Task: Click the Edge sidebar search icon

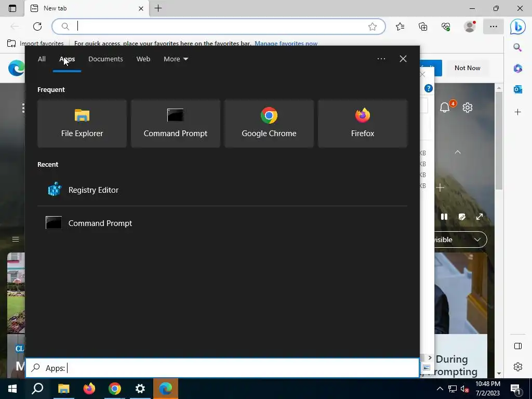Action: coord(517,47)
